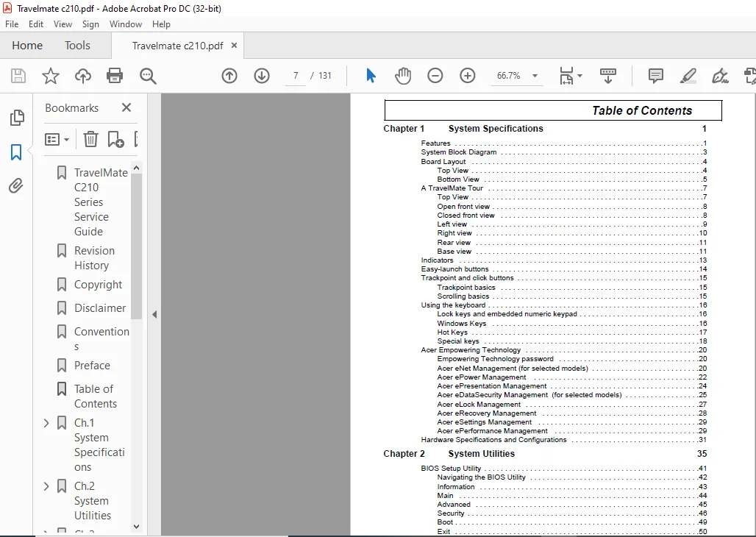Upload file to cloud icon
Image resolution: width=756 pixels, height=537 pixels.
pyautogui.click(x=83, y=76)
